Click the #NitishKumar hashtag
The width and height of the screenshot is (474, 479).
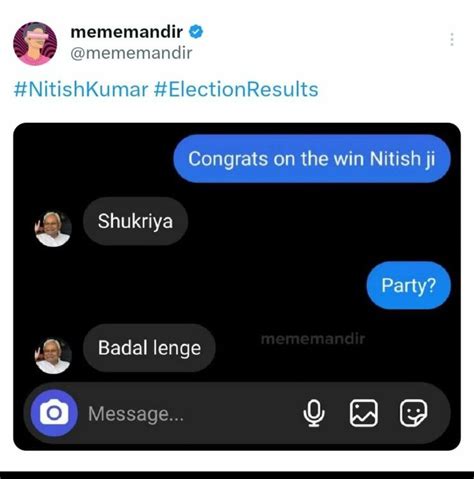81,89
